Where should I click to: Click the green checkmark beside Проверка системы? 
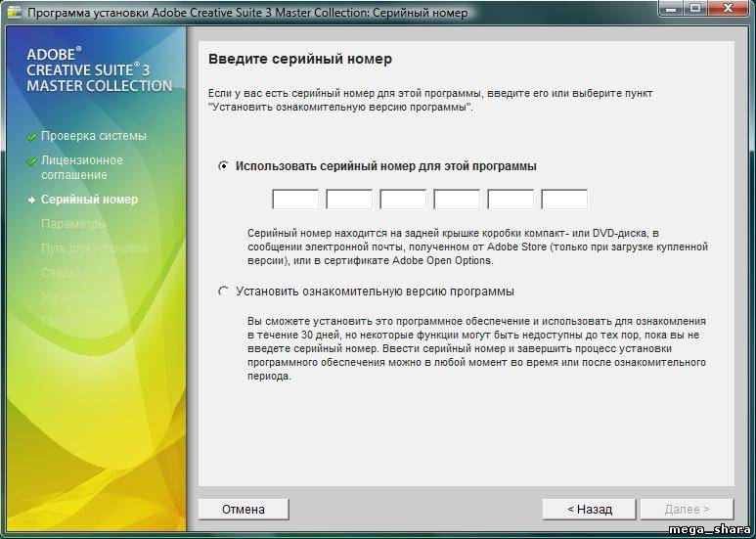(x=32, y=137)
